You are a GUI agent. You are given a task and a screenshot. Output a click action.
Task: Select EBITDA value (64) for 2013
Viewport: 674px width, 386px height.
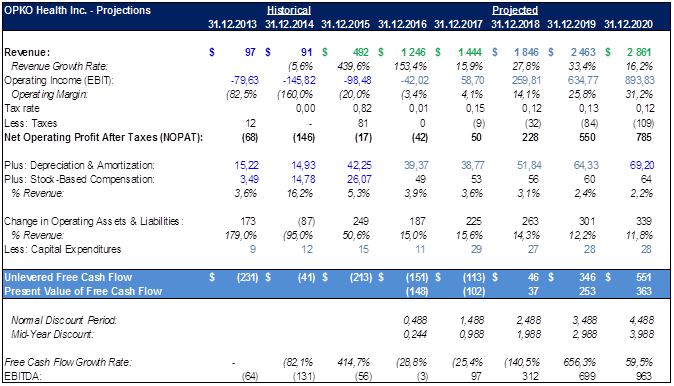[250, 377]
